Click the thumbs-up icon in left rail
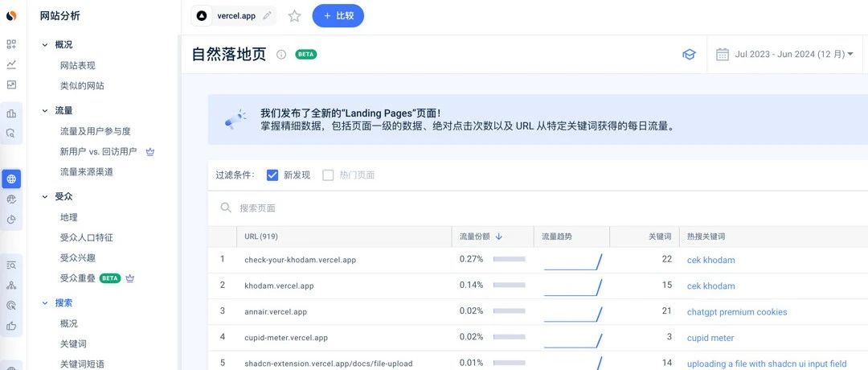868x370 pixels. click(11, 326)
